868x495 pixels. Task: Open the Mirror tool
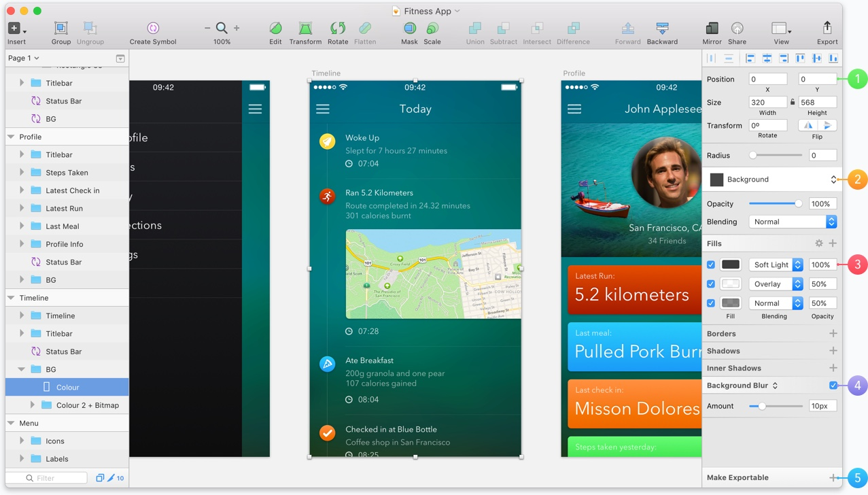(712, 29)
